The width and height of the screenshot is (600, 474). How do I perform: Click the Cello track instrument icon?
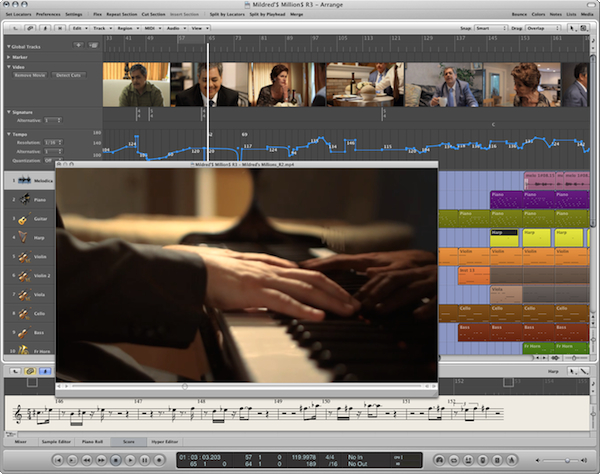pos(24,313)
